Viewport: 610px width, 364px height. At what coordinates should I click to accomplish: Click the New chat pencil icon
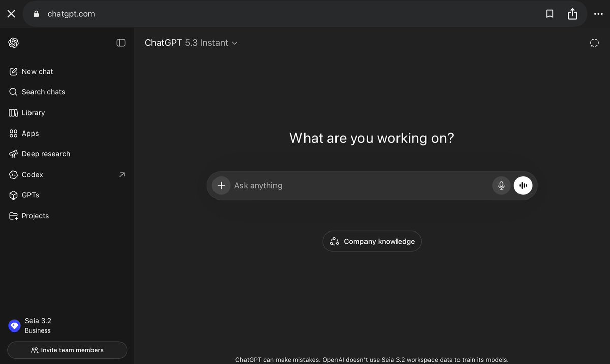coord(13,72)
